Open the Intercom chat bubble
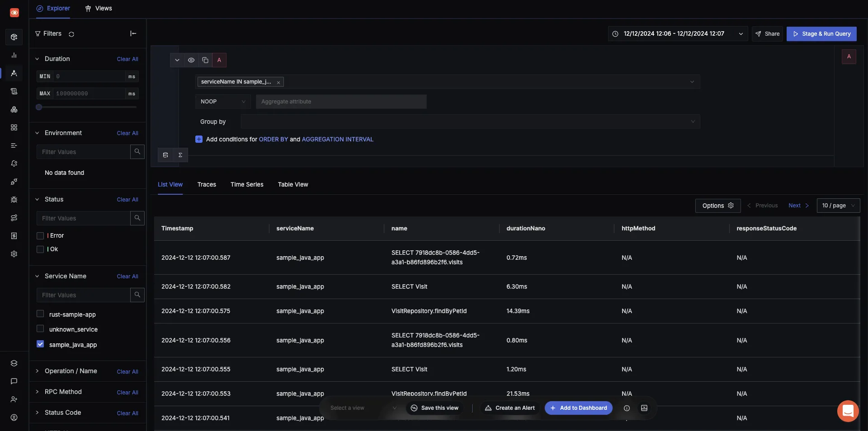Viewport: 868px width, 431px height. pos(848,411)
